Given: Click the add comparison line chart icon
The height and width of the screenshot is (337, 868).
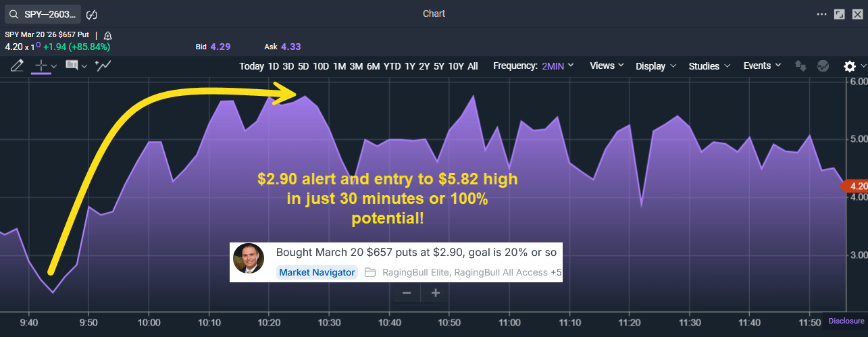Looking at the screenshot, I should [103, 66].
